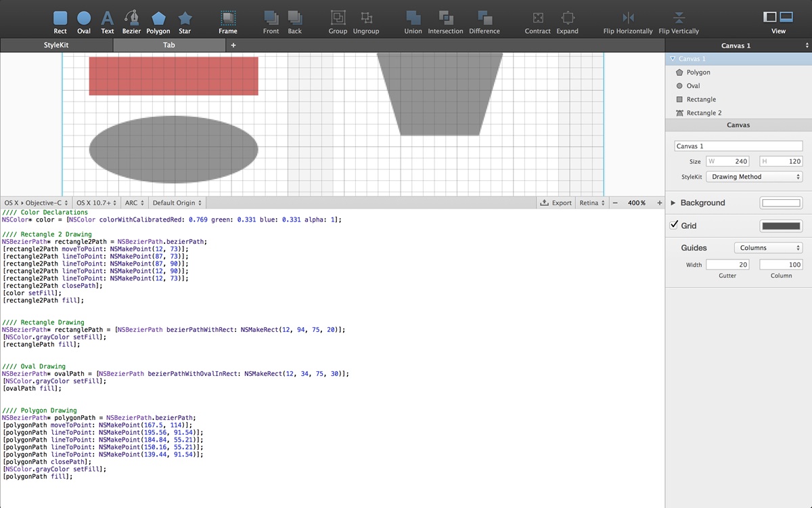Switch View to split layout icon
Screen dimensions: 812x508
786,17
